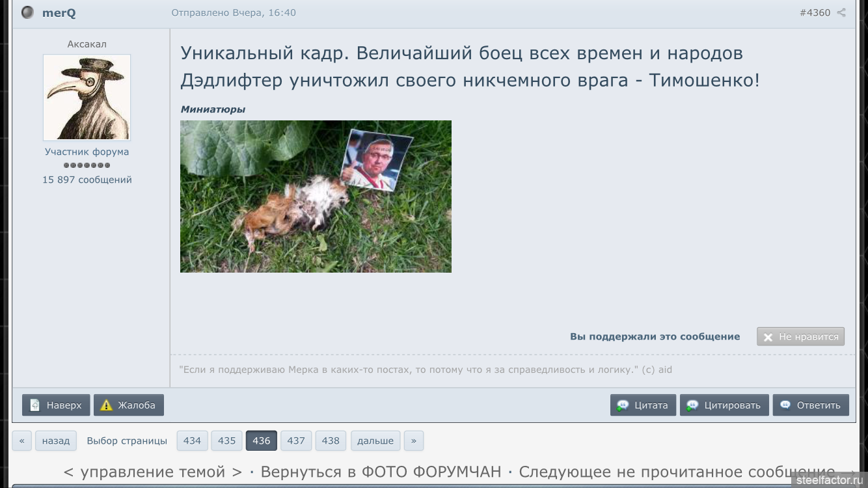Click the offline status dot beside merQ
Screen dimensions: 868x488
(x=27, y=12)
